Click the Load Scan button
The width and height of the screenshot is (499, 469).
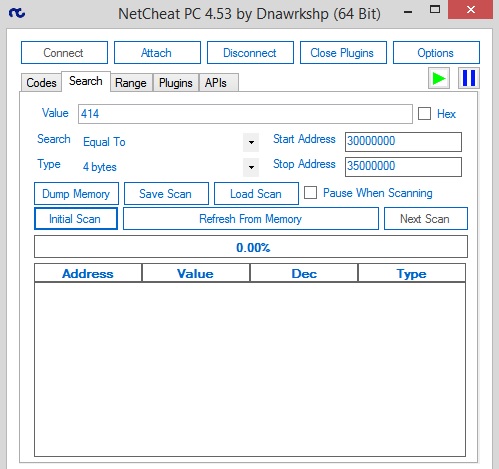coord(256,193)
